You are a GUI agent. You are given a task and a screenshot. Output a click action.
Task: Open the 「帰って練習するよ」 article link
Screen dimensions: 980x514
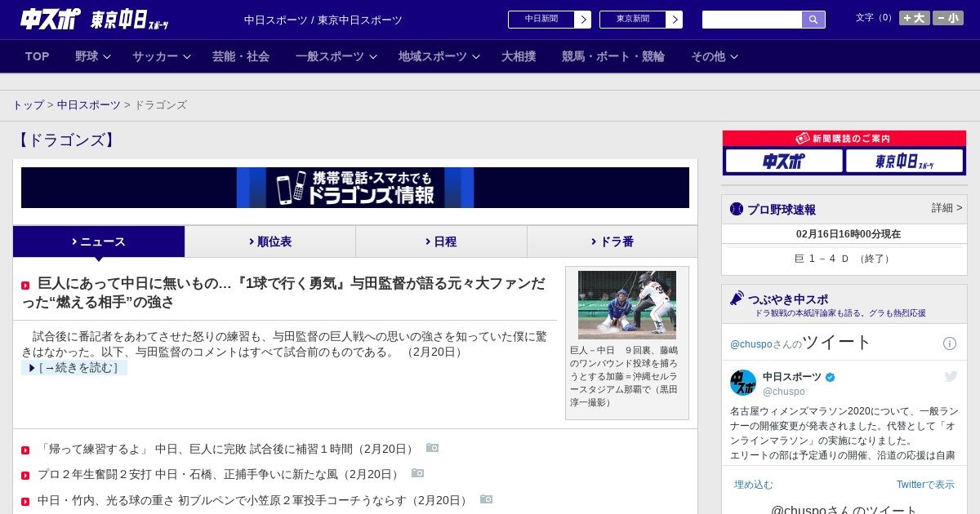(x=228, y=449)
